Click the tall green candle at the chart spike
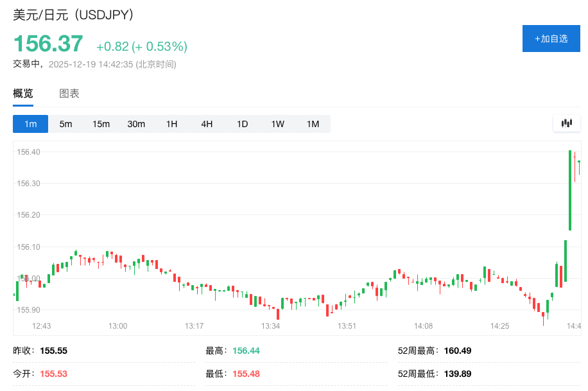Screen dimensions: 588x391 570,189
